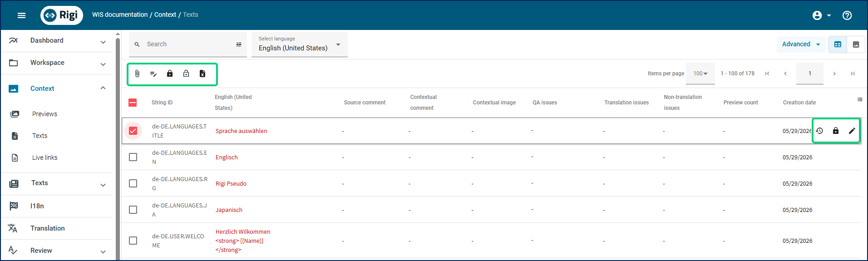Open the Select language dropdown
868x261 pixels.
point(300,44)
